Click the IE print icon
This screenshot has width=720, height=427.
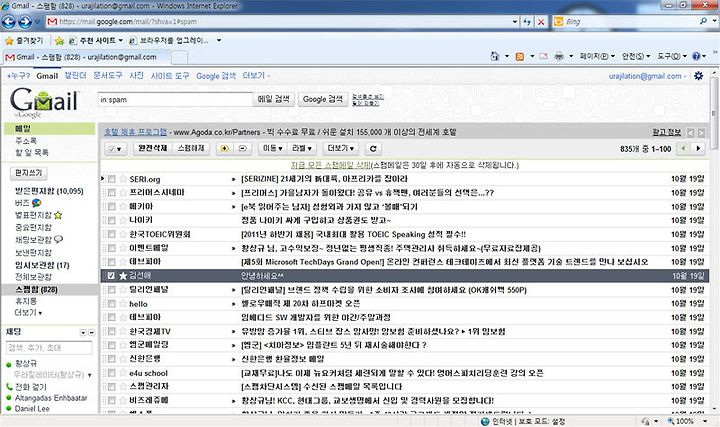coord(559,56)
